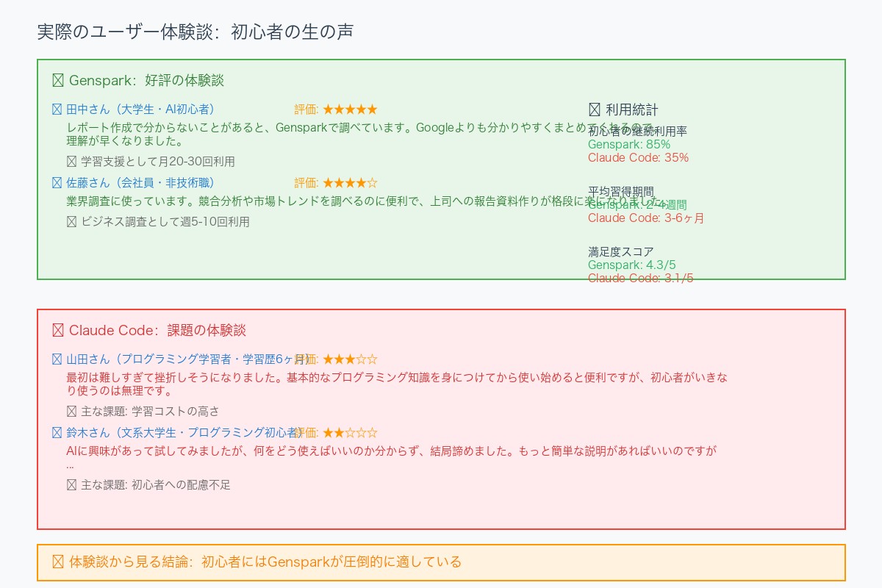Click the name "鈴木さん（文系大学生・プログラミング初心者）"
This screenshot has height=588, width=882.
pyautogui.click(x=184, y=433)
